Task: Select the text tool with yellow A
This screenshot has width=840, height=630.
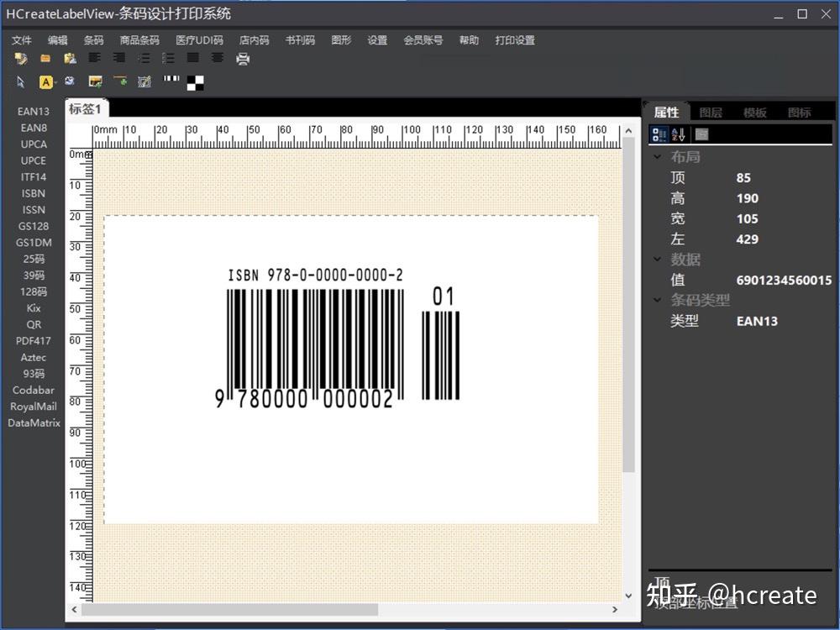Action: pyautogui.click(x=46, y=81)
